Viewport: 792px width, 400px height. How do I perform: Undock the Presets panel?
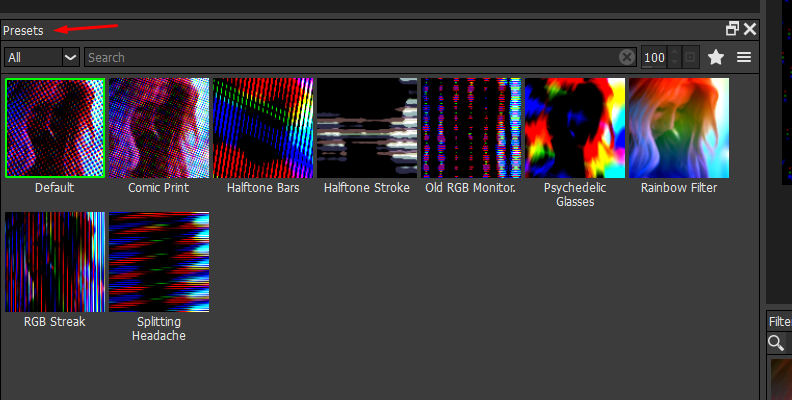coord(732,29)
